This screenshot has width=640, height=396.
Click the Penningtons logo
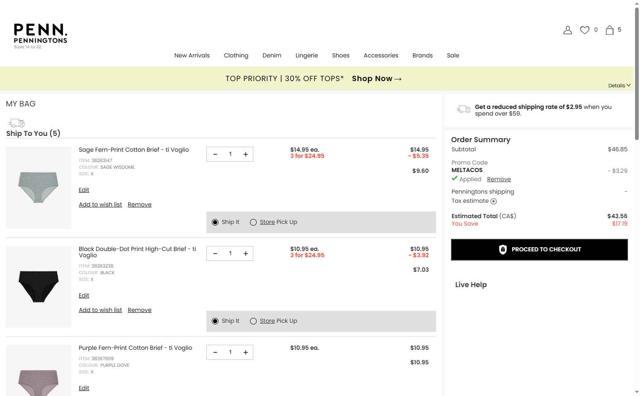coord(40,35)
